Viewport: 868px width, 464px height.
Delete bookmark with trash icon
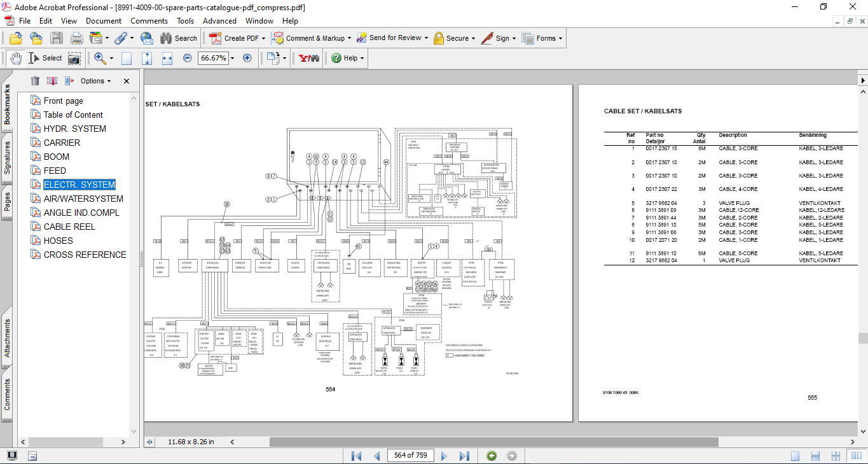click(x=35, y=81)
